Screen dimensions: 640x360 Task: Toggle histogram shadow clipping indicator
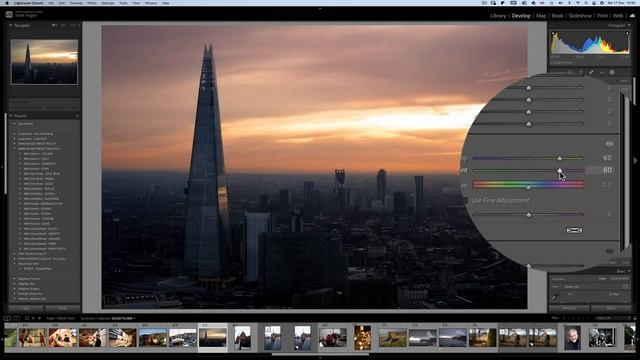553,34
